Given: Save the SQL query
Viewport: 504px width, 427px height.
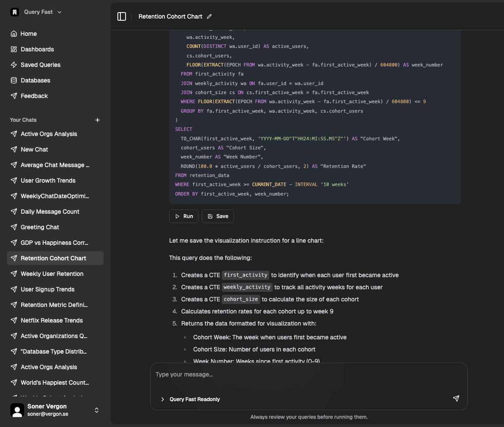Looking at the screenshot, I should pyautogui.click(x=218, y=216).
